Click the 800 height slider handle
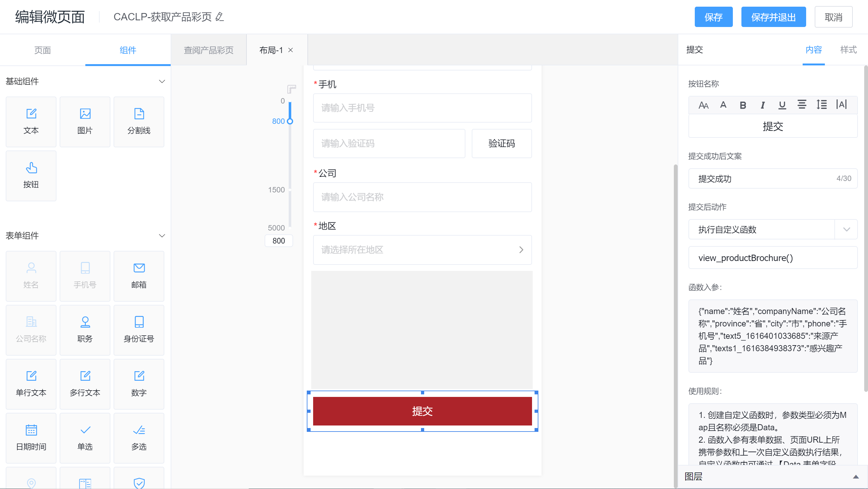The height and width of the screenshot is (489, 868). (290, 121)
